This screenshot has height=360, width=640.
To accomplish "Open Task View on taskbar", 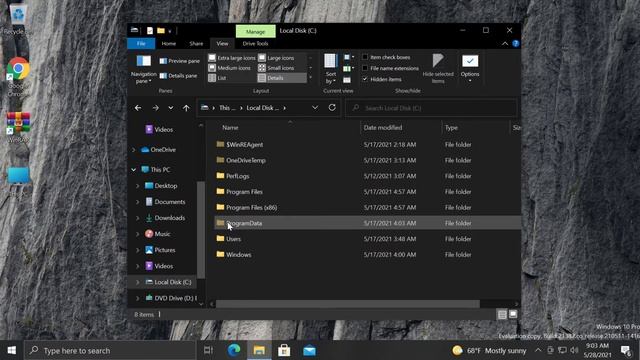I will coord(209,350).
